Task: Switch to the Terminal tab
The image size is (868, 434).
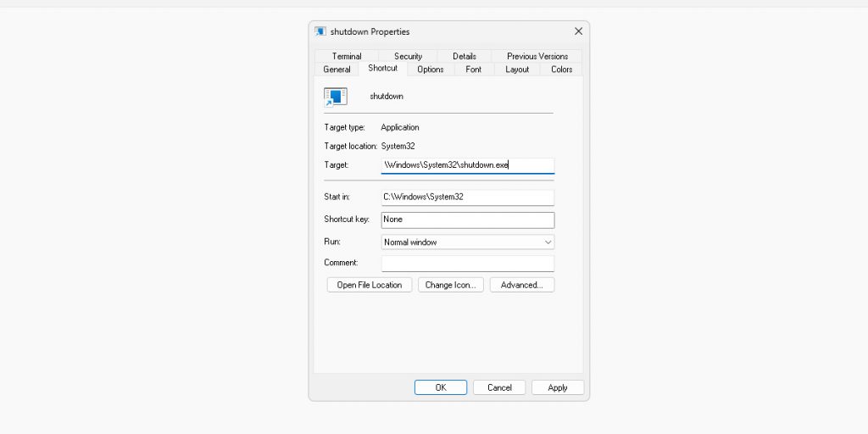Action: click(347, 56)
